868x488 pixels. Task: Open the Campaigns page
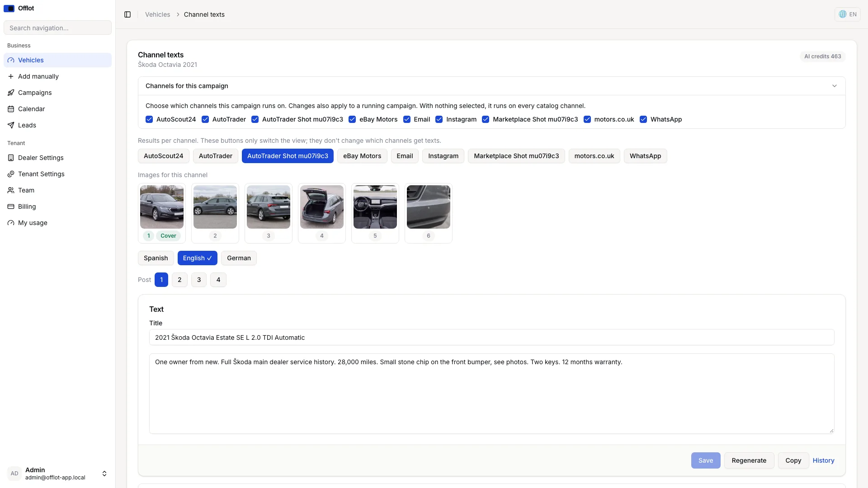tap(57, 93)
